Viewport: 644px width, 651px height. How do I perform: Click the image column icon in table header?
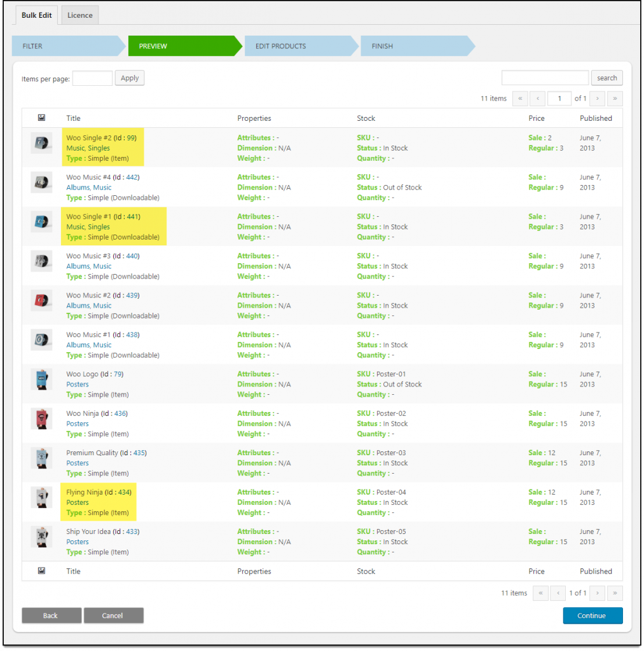point(41,118)
